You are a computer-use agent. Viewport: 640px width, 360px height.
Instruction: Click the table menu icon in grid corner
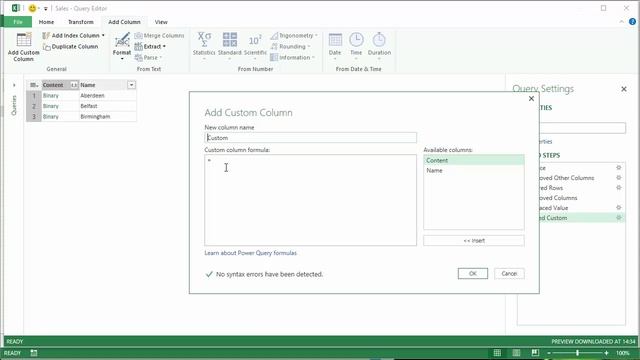pyautogui.click(x=34, y=85)
